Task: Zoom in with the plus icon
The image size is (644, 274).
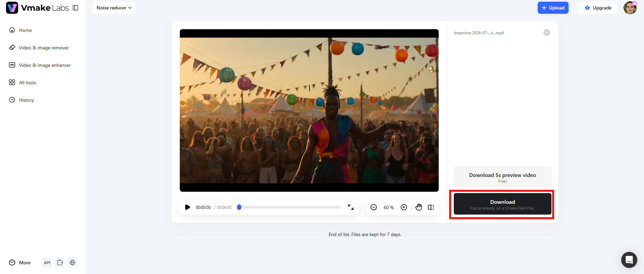Action: pyautogui.click(x=404, y=207)
